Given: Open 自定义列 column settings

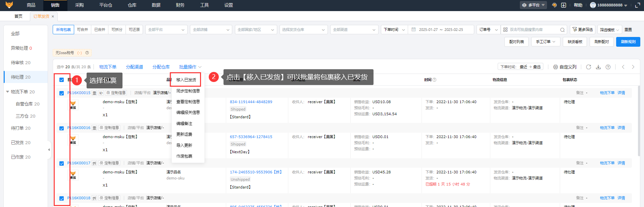Looking at the screenshot, I should pos(565,67).
